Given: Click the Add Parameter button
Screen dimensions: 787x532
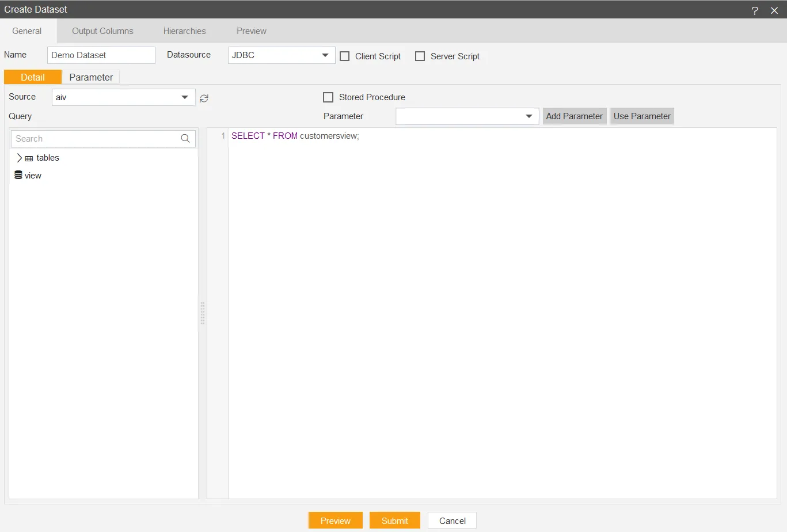Looking at the screenshot, I should pos(575,116).
